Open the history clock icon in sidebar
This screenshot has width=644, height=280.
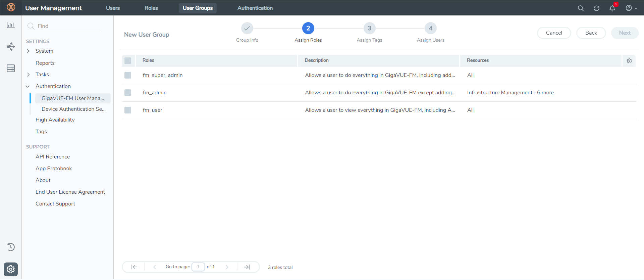coord(11,247)
